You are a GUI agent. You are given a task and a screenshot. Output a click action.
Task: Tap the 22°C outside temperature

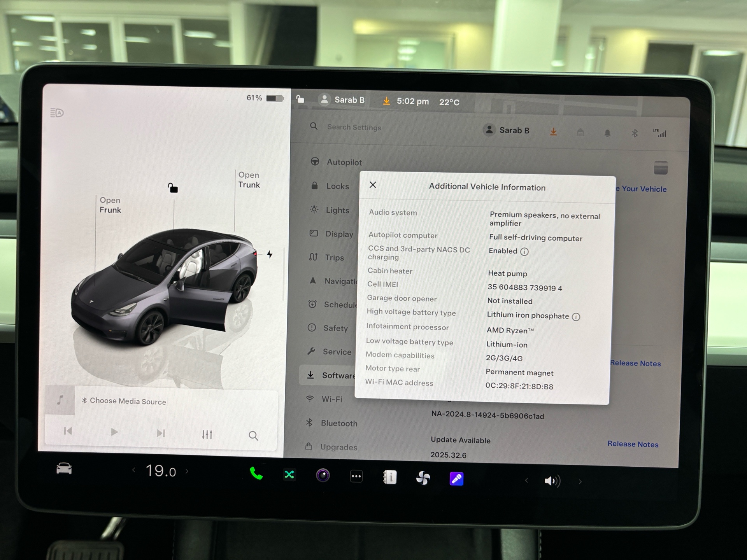tap(449, 102)
